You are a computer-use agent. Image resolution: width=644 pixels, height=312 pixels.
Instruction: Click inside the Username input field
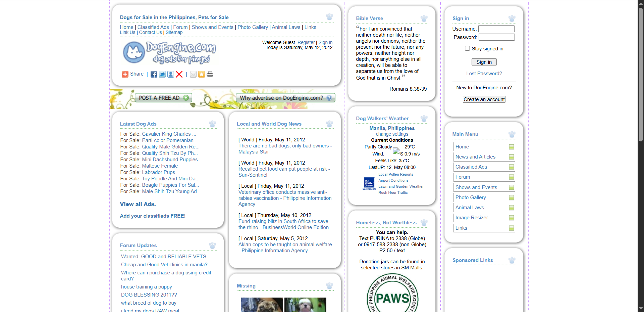(496, 29)
